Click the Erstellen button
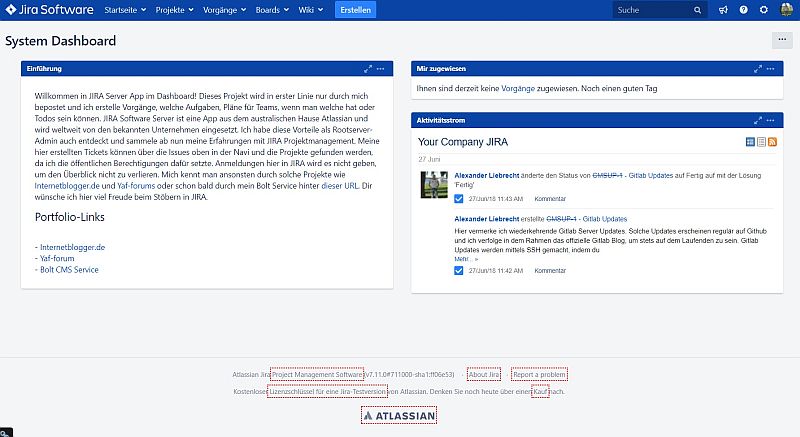 pos(356,10)
